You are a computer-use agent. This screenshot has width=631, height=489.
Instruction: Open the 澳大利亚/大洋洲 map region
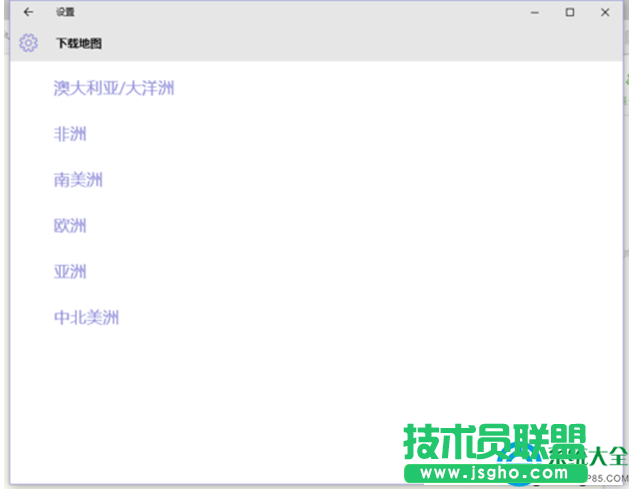coord(114,88)
